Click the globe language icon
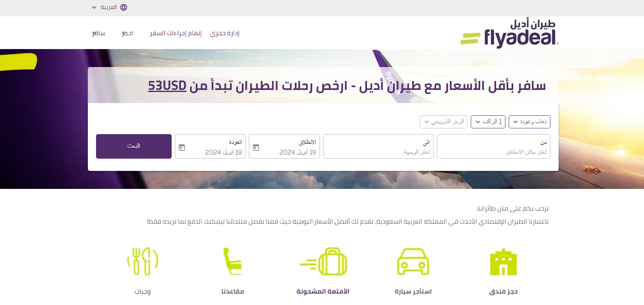The width and height of the screenshot is (644, 305). pos(124,7)
